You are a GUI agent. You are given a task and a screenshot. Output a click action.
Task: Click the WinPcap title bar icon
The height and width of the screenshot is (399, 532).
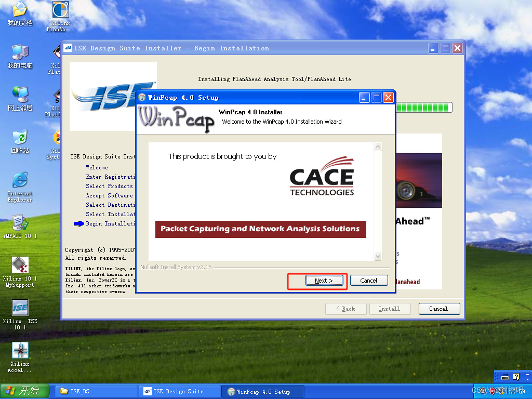pyautogui.click(x=142, y=98)
